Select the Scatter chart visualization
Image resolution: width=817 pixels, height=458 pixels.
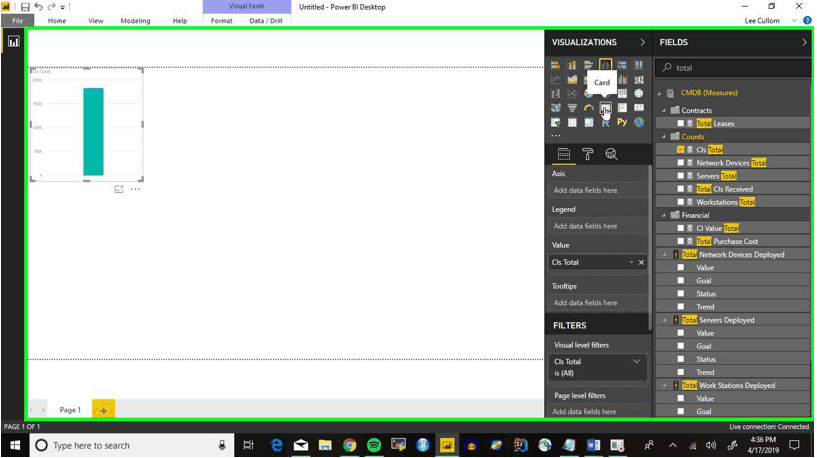[572, 94]
